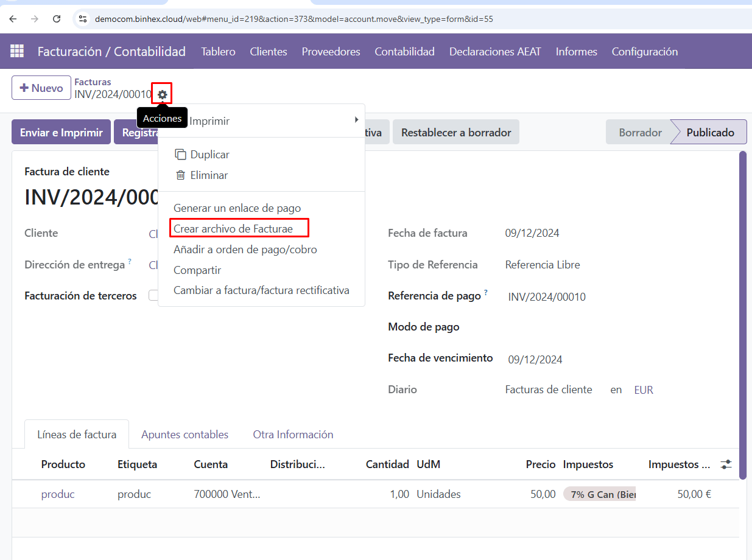The image size is (752, 560).
Task: Click the Referencia de pago field INV/2024/00010
Action: point(547,297)
